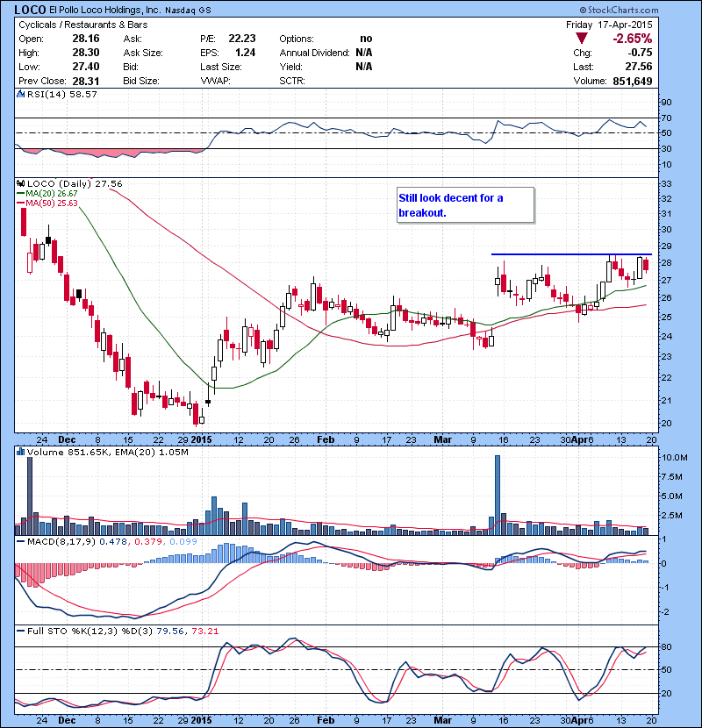This screenshot has width=702, height=728.
Task: Click the 2015 year label on the price axis
Action: [x=201, y=439]
